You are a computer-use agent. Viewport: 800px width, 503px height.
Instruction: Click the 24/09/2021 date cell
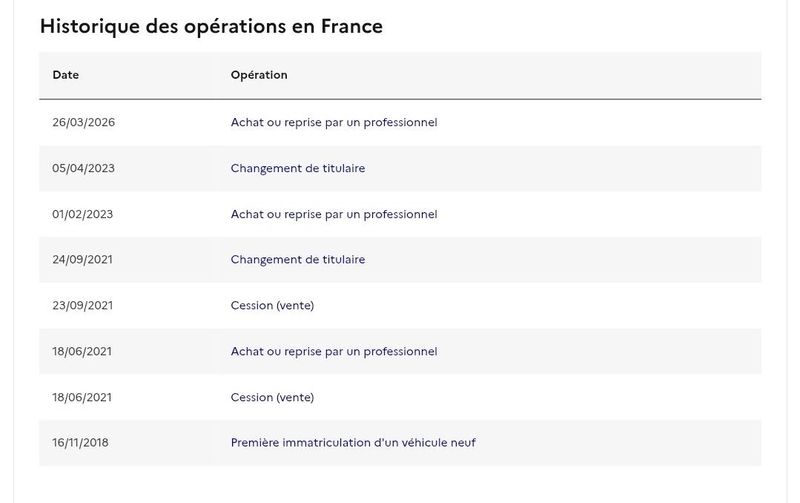tap(82, 260)
